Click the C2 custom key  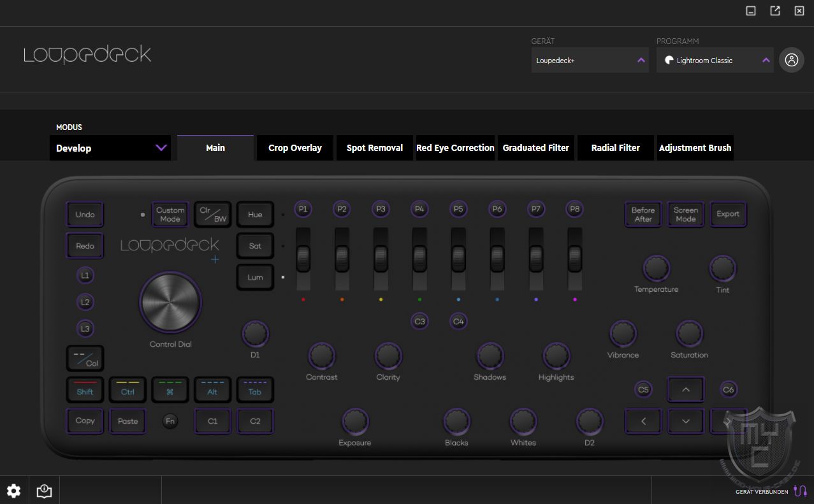[x=255, y=421]
